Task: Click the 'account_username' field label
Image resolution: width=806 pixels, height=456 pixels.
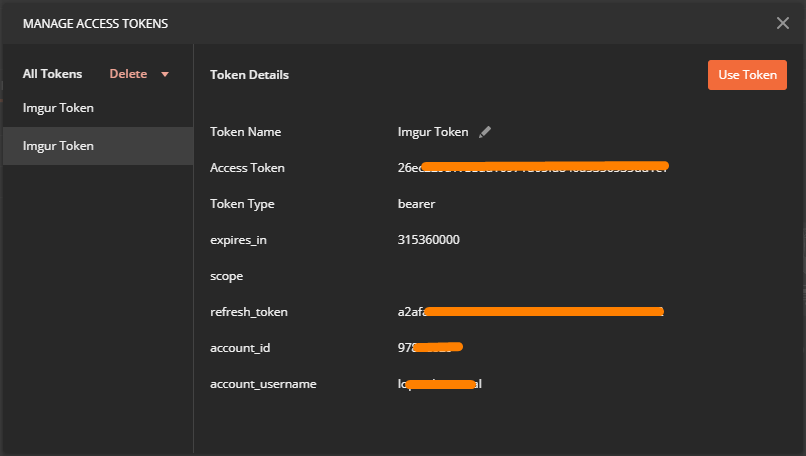Action: (263, 384)
